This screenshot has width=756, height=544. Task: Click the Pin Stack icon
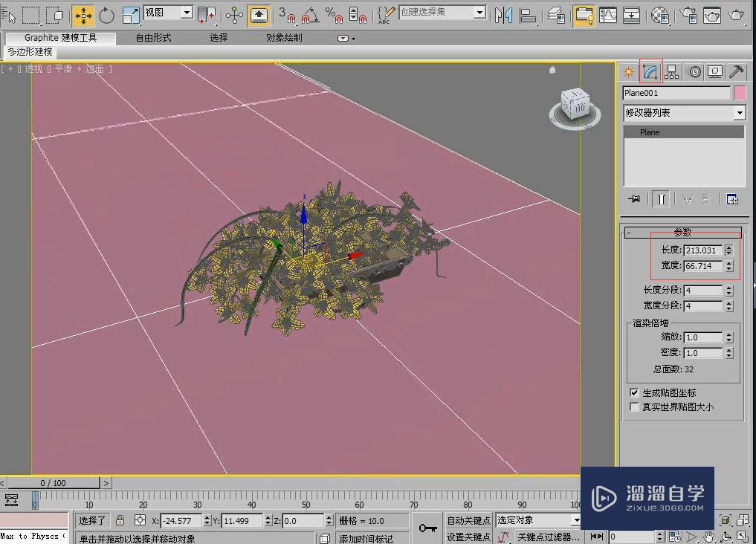(x=634, y=199)
